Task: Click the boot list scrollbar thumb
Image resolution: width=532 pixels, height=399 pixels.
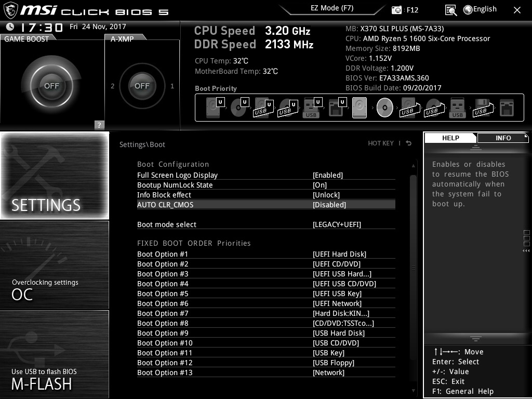Action: pyautogui.click(x=413, y=268)
